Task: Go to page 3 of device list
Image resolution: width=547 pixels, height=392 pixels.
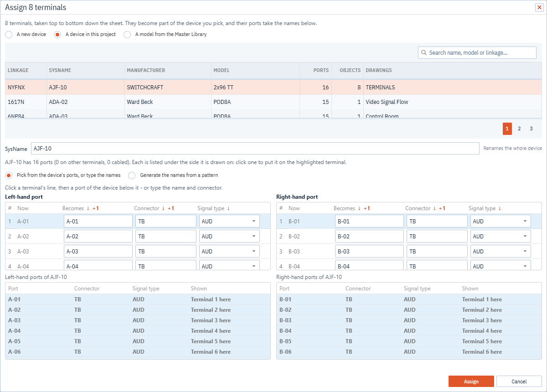Action: [531, 129]
